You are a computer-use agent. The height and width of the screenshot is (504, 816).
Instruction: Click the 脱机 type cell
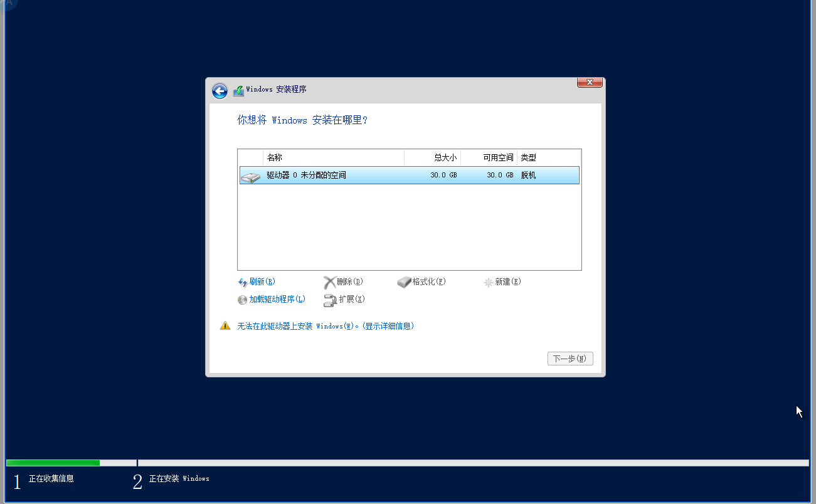coord(529,176)
